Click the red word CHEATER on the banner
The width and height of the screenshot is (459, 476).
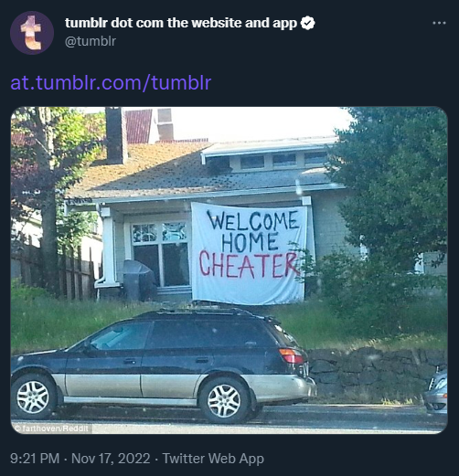249,264
